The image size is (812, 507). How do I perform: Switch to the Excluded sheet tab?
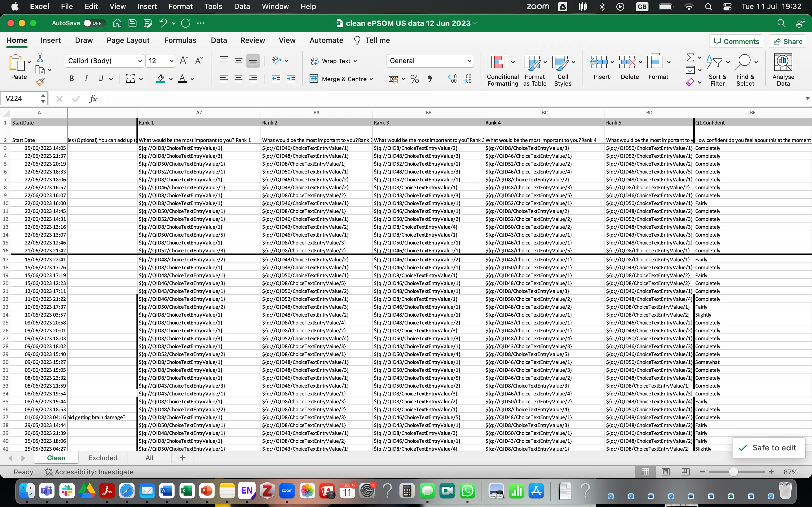103,458
